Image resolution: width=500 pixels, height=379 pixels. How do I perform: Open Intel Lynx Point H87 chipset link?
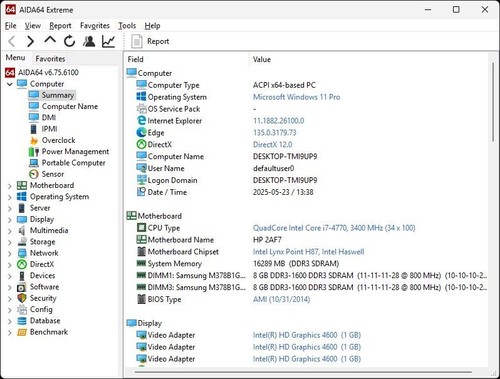click(x=308, y=252)
